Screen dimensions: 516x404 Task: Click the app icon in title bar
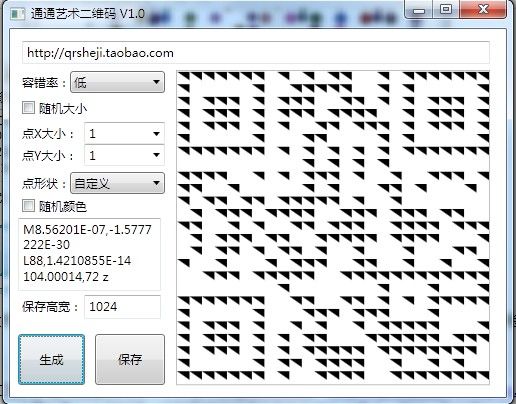[x=18, y=14]
